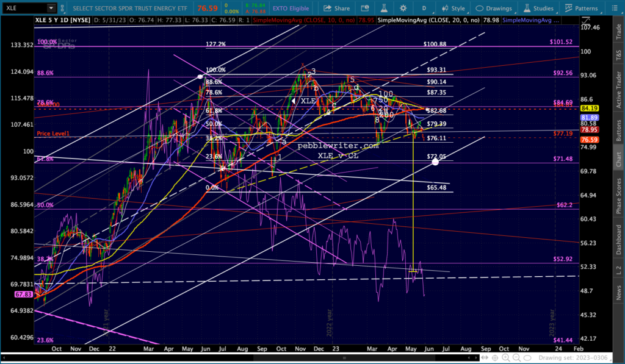The image size is (625, 364).
Task: Open the Style menu
Action: point(453,8)
